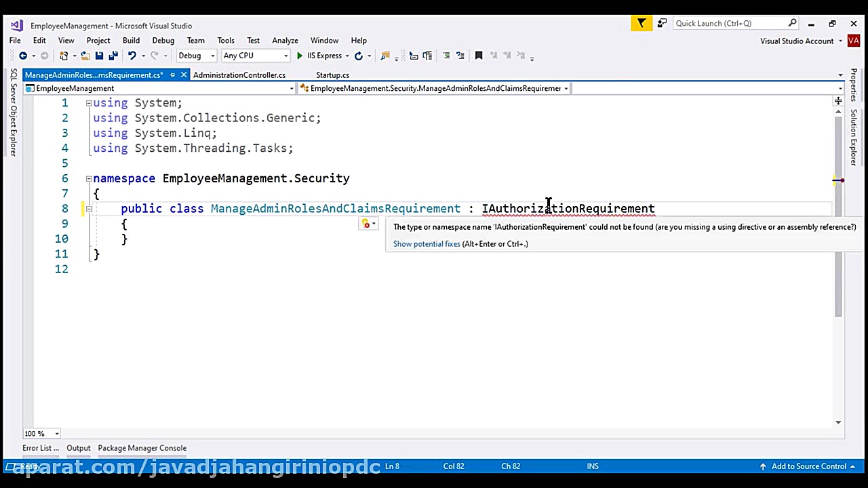
Task: Switch to the Startup.cs tab
Action: pos(332,75)
